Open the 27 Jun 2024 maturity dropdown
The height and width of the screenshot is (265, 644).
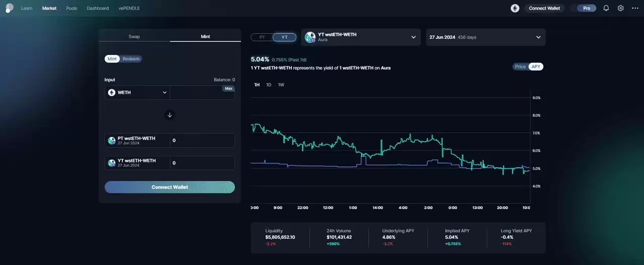tap(538, 37)
